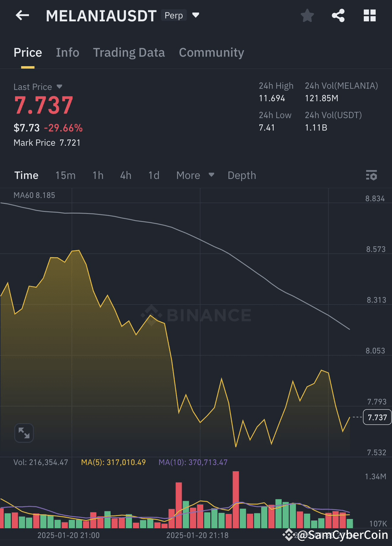Tap the 24h Low value 7.41
The image size is (392, 546).
point(267,128)
